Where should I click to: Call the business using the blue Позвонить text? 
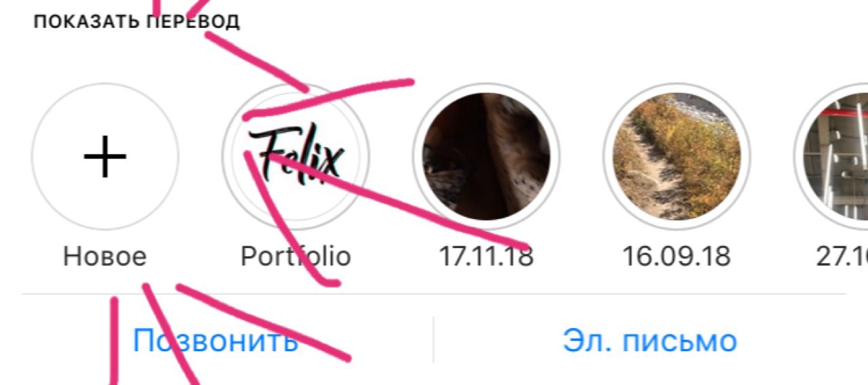[215, 340]
